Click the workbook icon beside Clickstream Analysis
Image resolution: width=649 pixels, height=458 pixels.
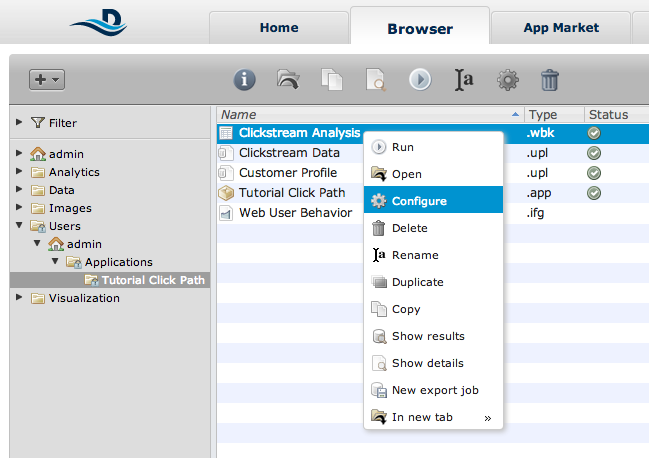(x=226, y=133)
